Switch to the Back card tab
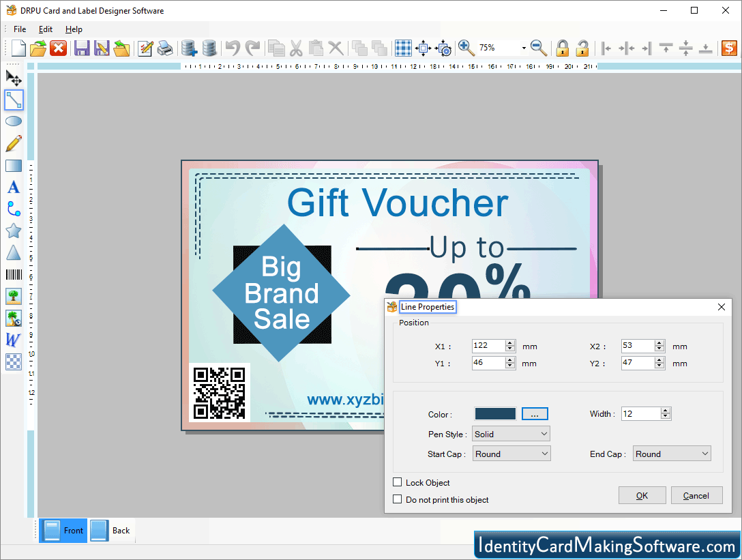 pyautogui.click(x=112, y=531)
